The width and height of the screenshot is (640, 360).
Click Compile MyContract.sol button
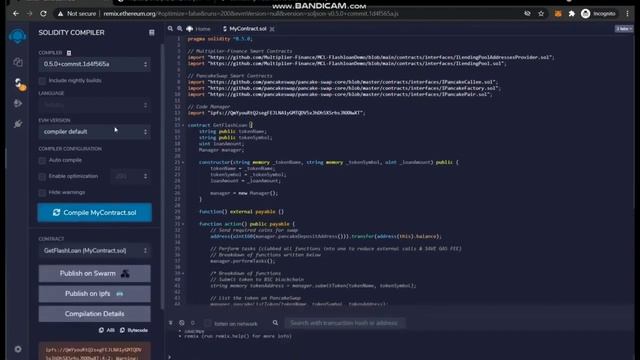pyautogui.click(x=94, y=213)
